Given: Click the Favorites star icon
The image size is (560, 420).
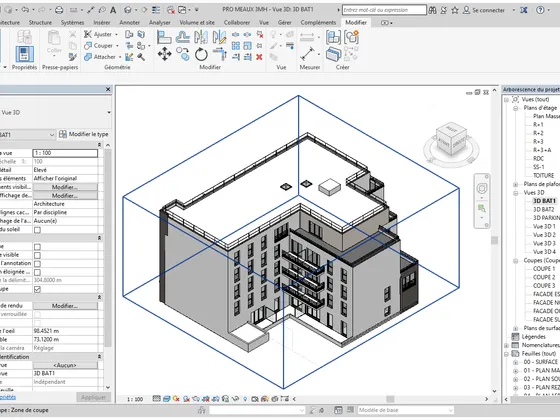Looking at the screenshot, I should 455,10.
